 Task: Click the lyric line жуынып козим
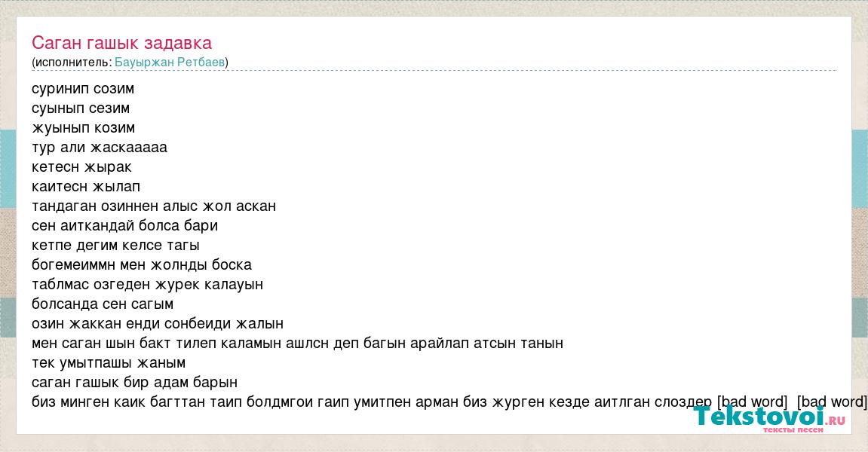[83, 128]
